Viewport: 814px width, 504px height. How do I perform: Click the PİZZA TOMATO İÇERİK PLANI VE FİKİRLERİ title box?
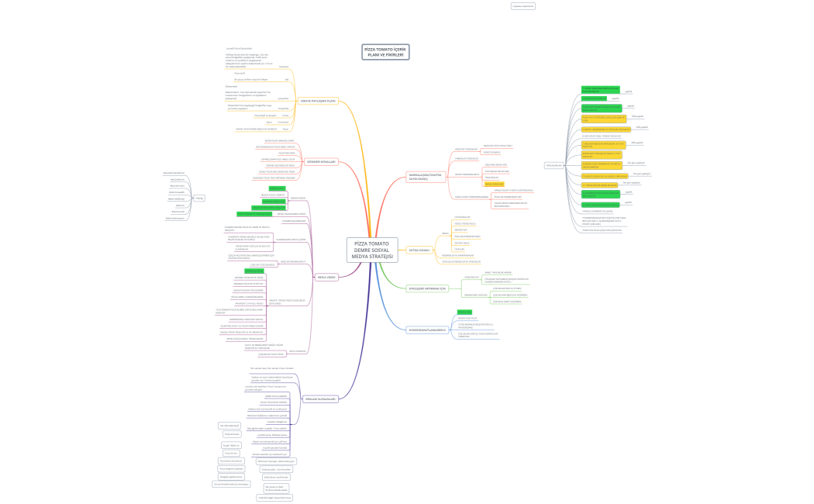(386, 52)
